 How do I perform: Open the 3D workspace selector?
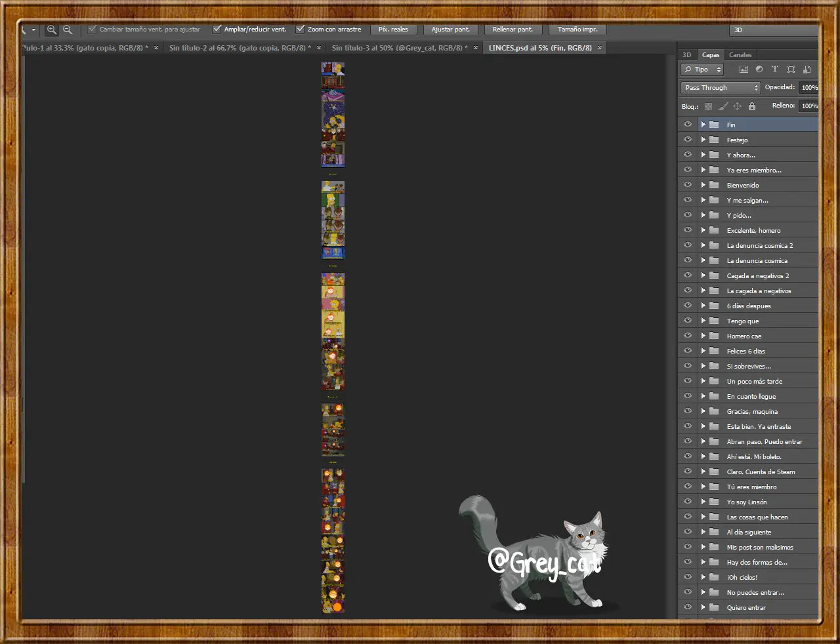tap(774, 30)
